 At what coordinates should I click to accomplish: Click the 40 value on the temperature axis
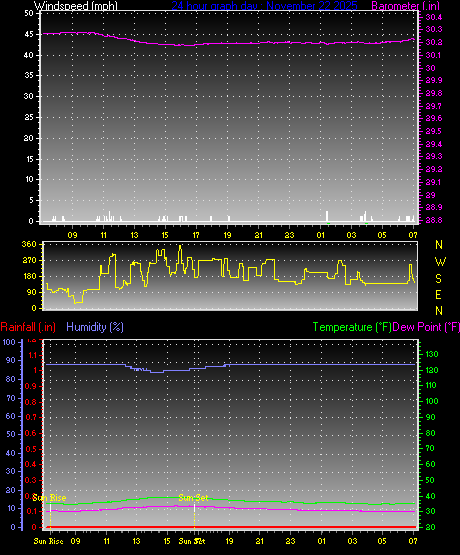click(430, 496)
